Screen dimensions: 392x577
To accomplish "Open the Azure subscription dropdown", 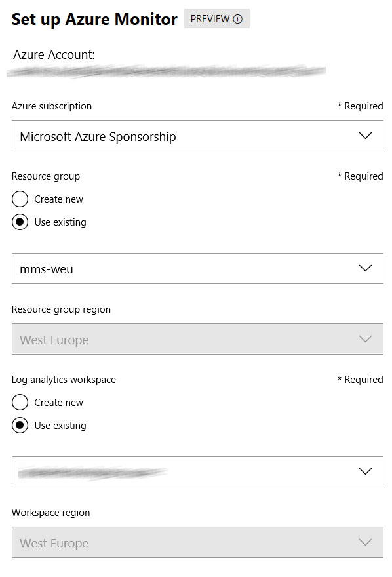I will tap(197, 136).
